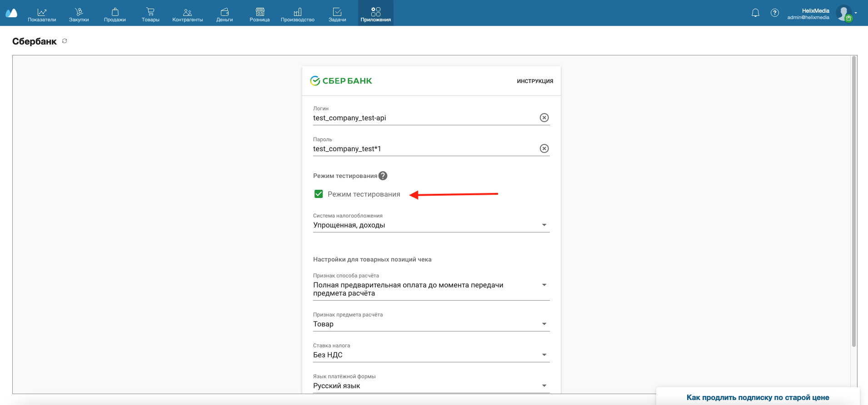Click the admin@helixmedia email text

tap(808, 18)
